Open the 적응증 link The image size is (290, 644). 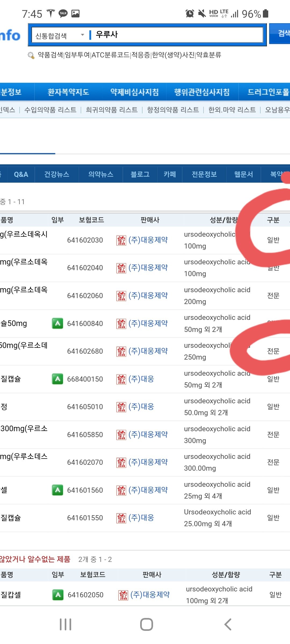(141, 55)
